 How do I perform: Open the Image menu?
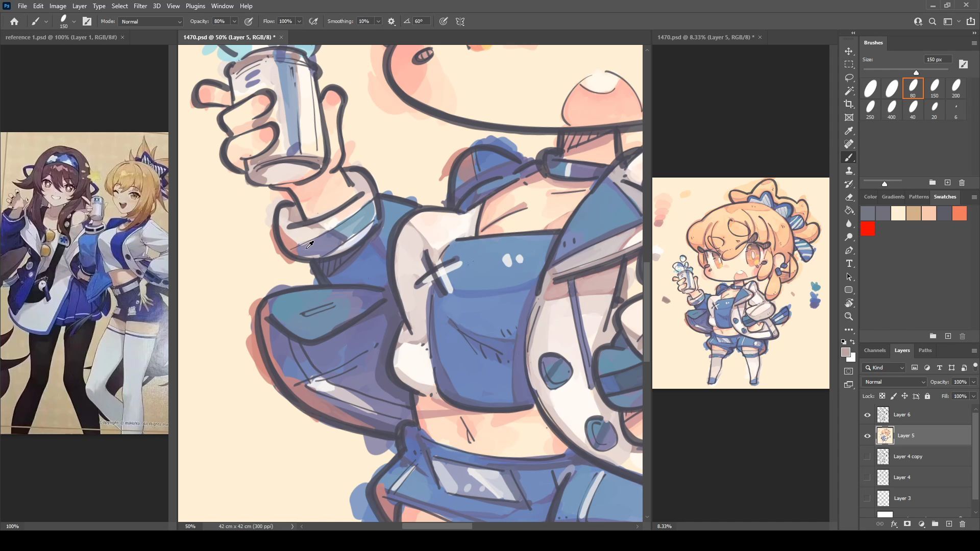(58, 6)
